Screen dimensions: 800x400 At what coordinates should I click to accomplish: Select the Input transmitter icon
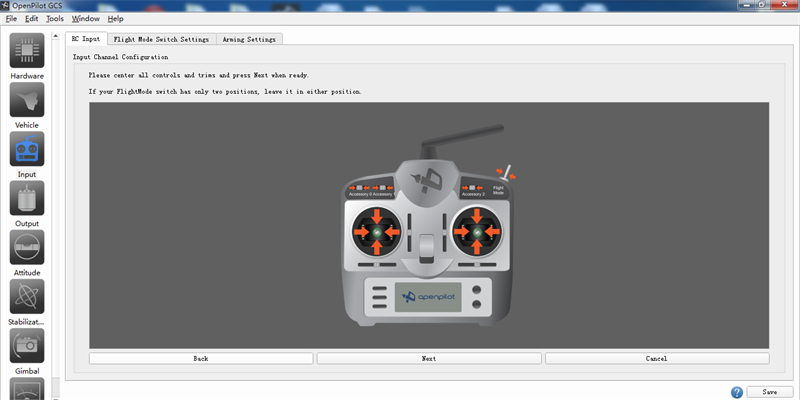(x=27, y=149)
